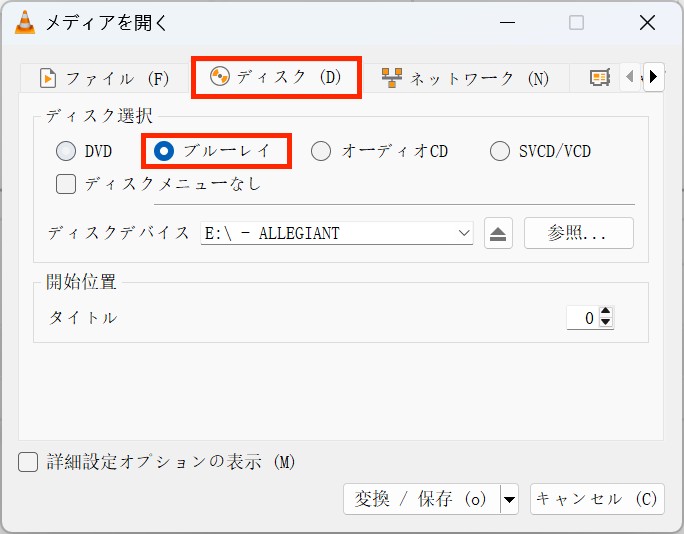Viewport: 684px width, 534px height.
Task: Click the タイトル number field
Action: [582, 318]
